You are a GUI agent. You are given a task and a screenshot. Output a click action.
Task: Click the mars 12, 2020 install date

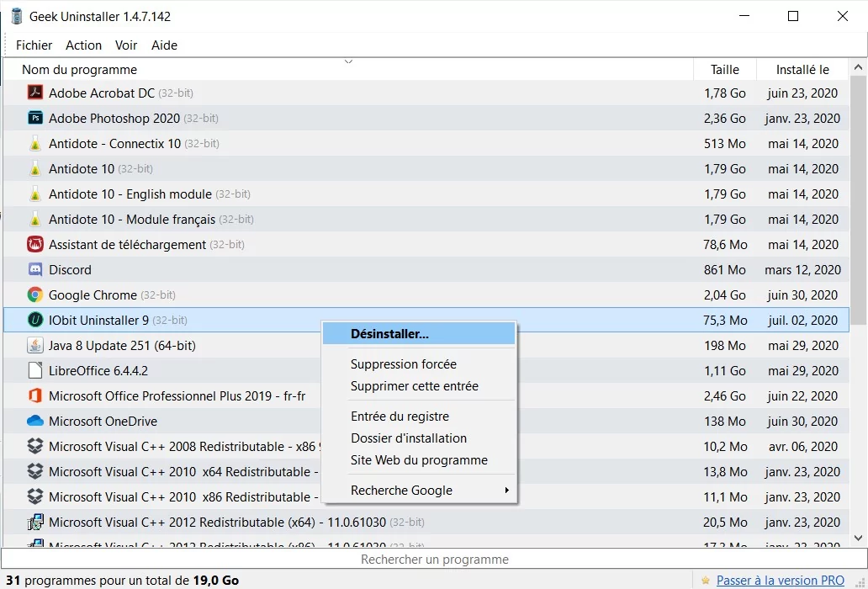pos(802,270)
